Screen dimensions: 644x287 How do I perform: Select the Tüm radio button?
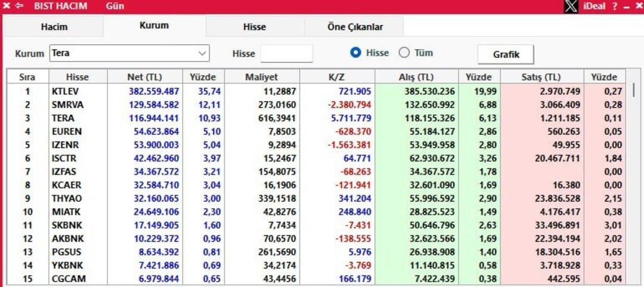pos(404,53)
